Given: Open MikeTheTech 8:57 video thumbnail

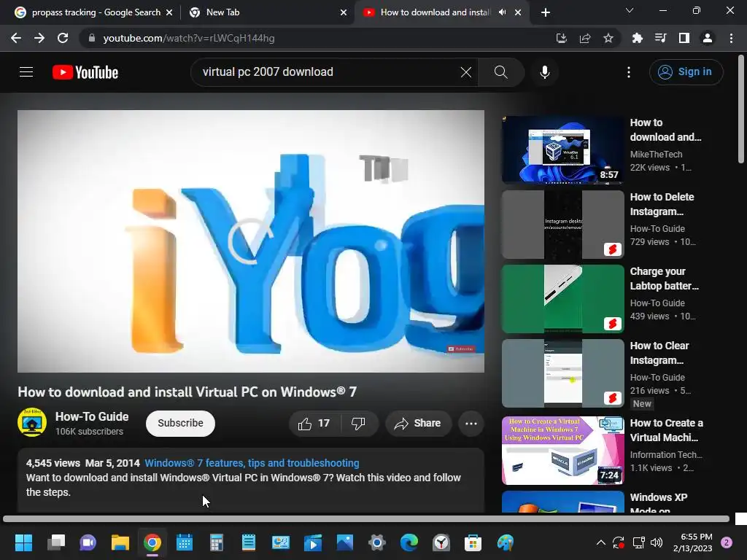Looking at the screenshot, I should tap(562, 150).
